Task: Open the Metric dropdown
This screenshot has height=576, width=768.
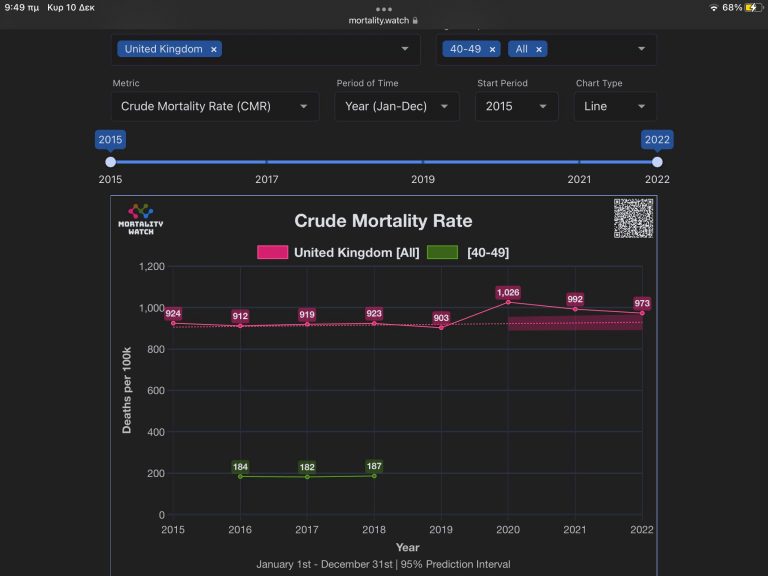Action: (215, 106)
